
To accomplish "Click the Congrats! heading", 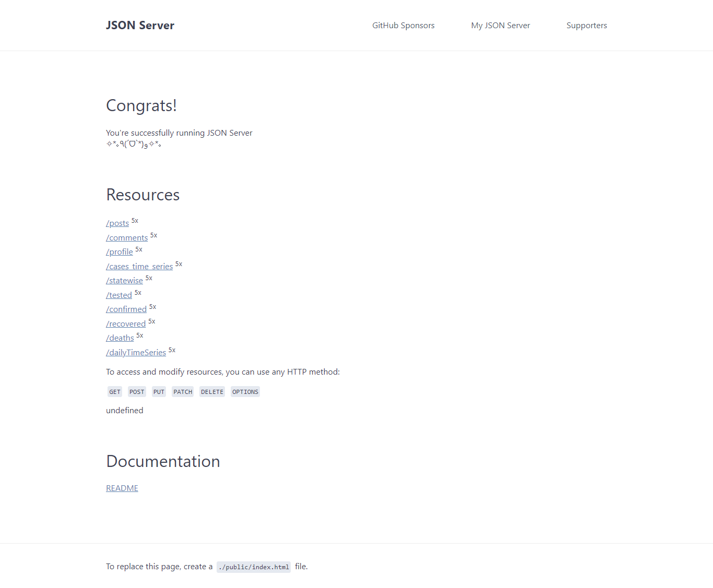I will (x=141, y=105).
